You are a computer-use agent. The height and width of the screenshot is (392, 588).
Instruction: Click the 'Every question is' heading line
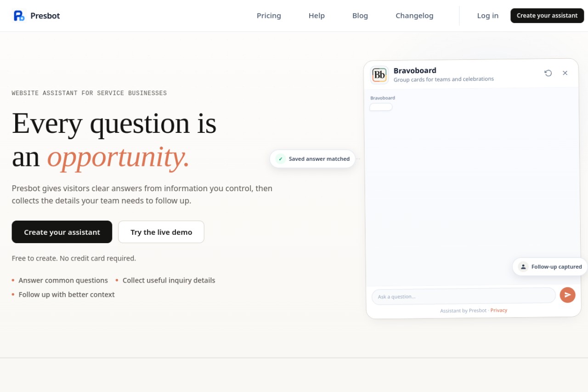114,123
